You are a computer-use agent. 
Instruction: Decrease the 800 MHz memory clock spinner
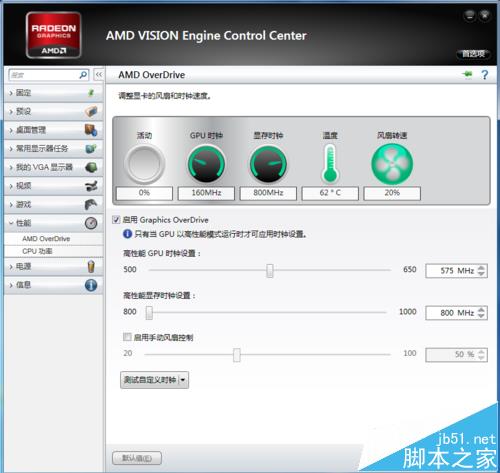(481, 316)
